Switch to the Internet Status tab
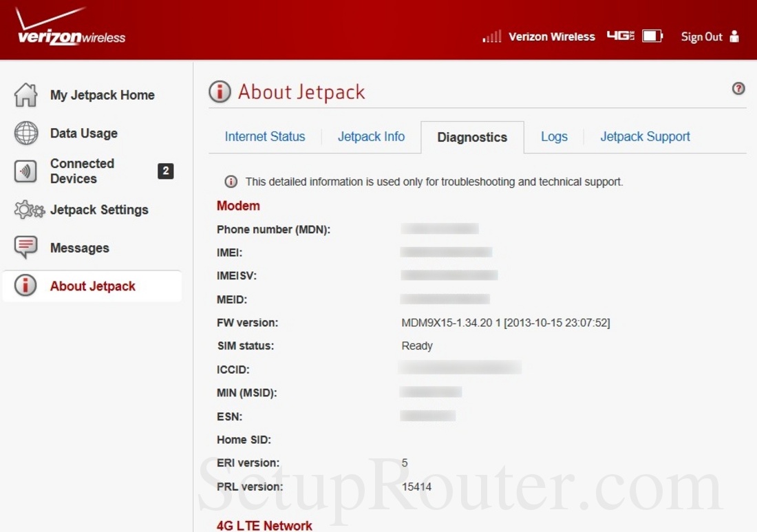Image resolution: width=757 pixels, height=532 pixels. [265, 137]
